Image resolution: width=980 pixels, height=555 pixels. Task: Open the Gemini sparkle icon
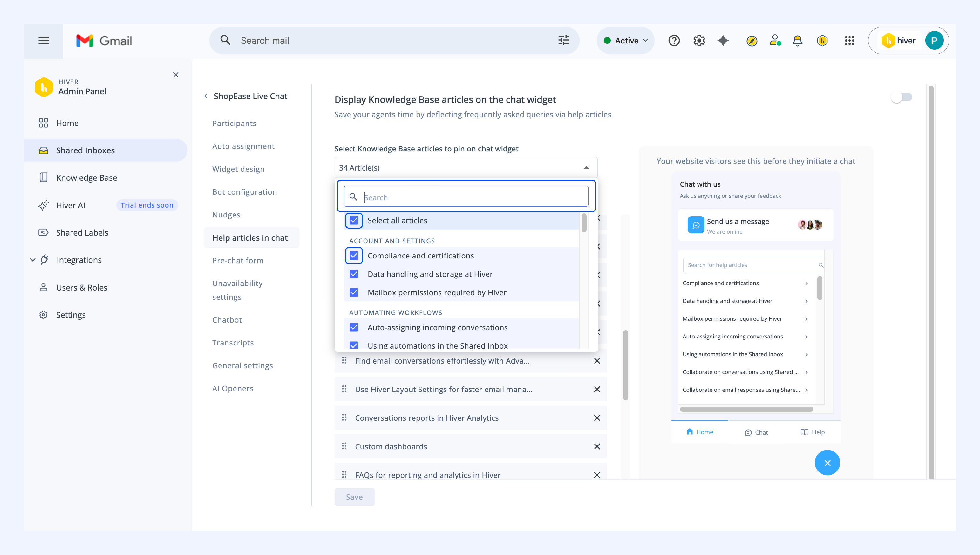[723, 40]
